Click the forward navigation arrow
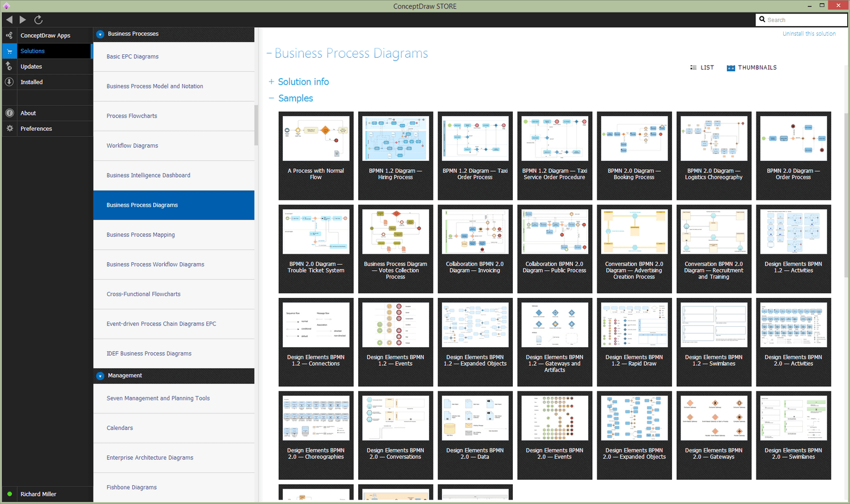The height and width of the screenshot is (504, 850). 23,20
